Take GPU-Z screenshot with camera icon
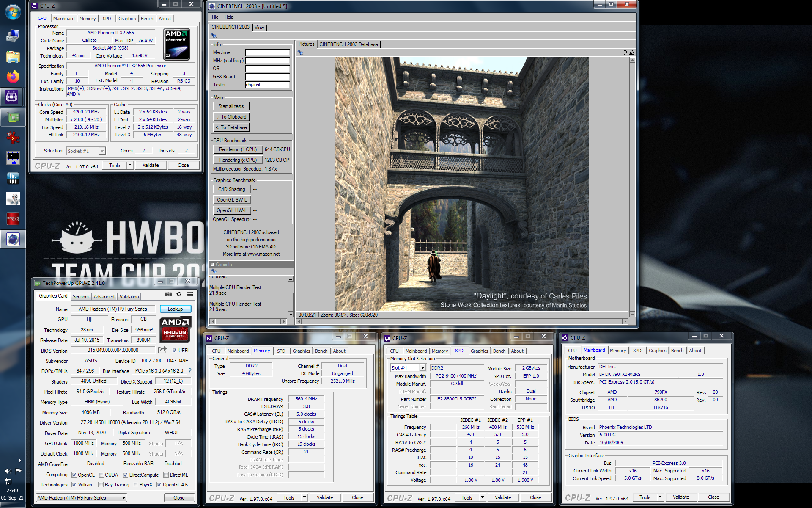The height and width of the screenshot is (508, 812). coord(168,294)
